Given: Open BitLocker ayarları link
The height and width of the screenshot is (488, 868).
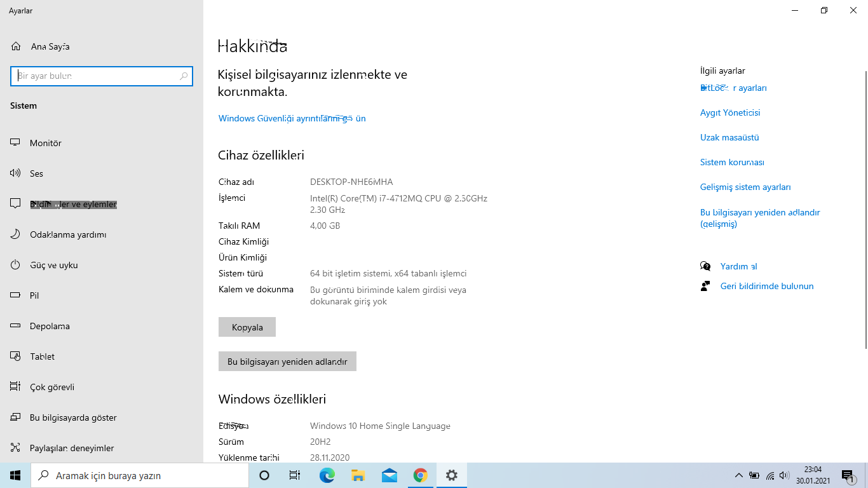Looking at the screenshot, I should 733,88.
